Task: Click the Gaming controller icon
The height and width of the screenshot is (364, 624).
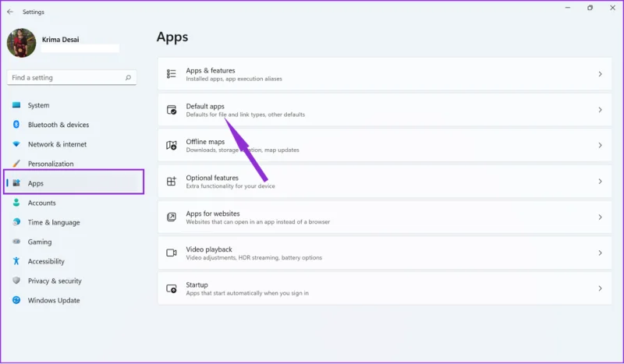Action: click(16, 242)
